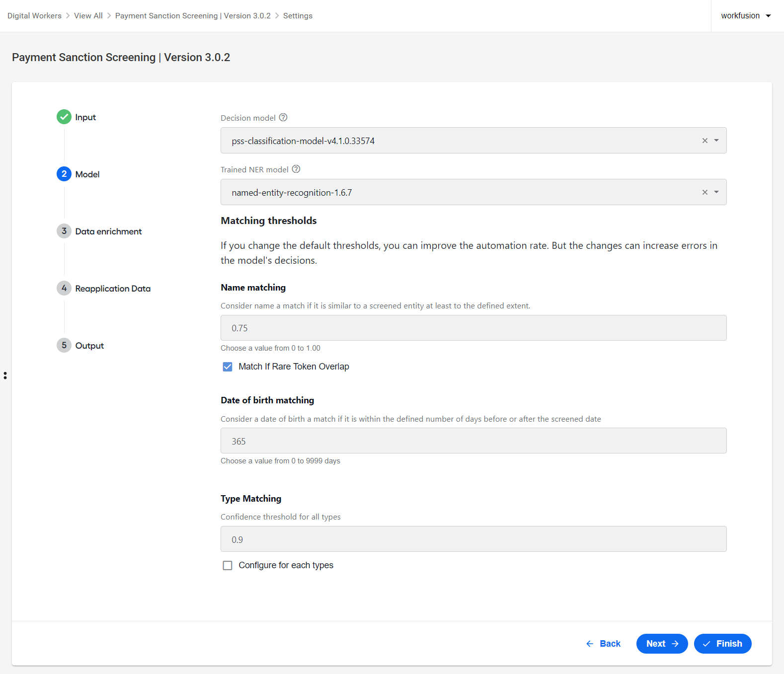Image resolution: width=784 pixels, height=674 pixels.
Task: Focus the Name matching threshold field
Action: [x=473, y=328]
